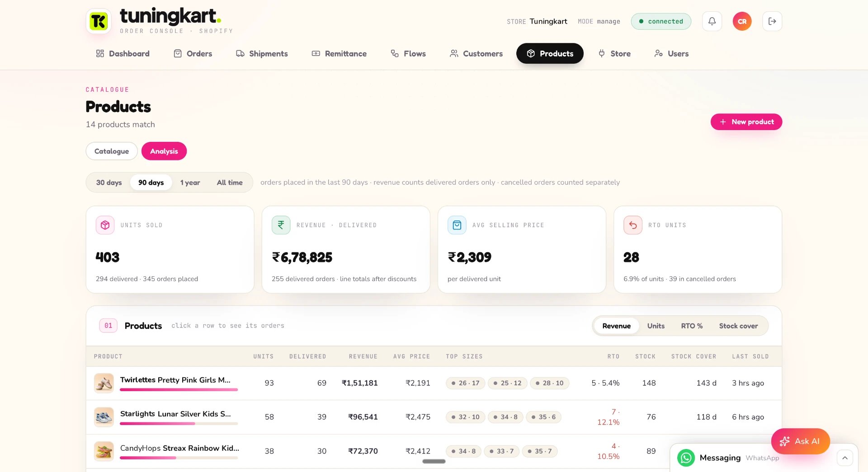This screenshot has width=868, height=472.
Task: Click the WhatsApp Messaging icon
Action: (x=686, y=458)
